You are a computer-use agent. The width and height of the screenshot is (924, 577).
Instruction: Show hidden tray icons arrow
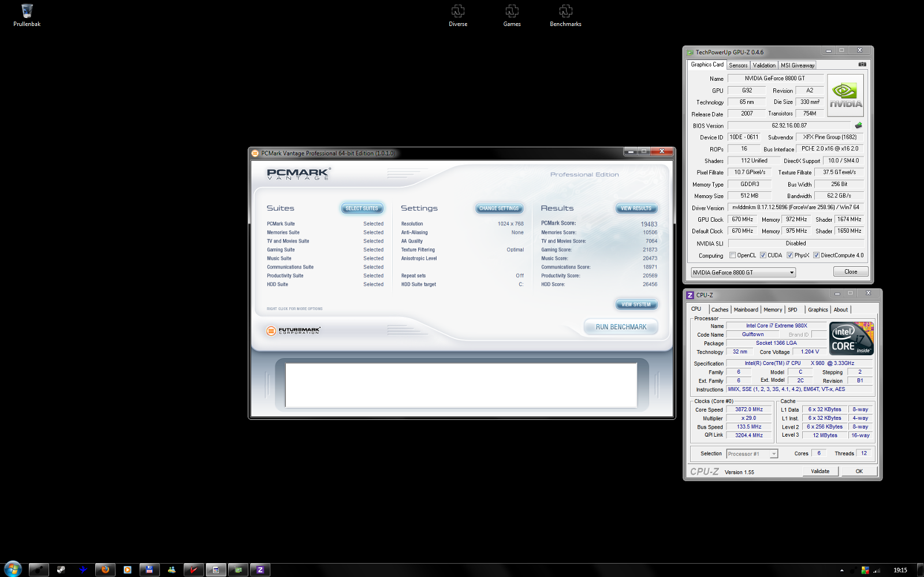pyautogui.click(x=841, y=570)
